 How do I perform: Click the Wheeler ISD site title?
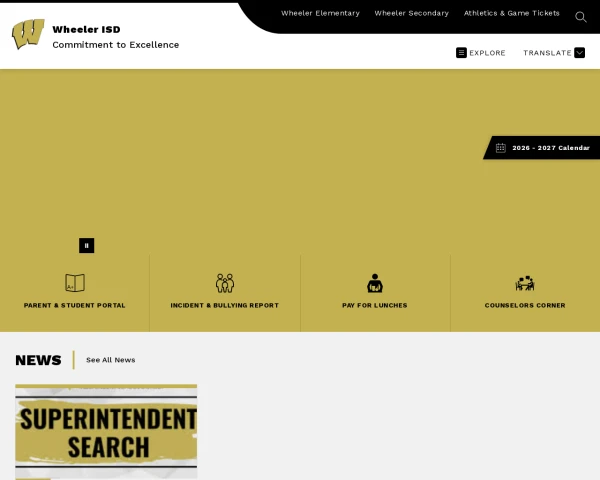pos(86,29)
